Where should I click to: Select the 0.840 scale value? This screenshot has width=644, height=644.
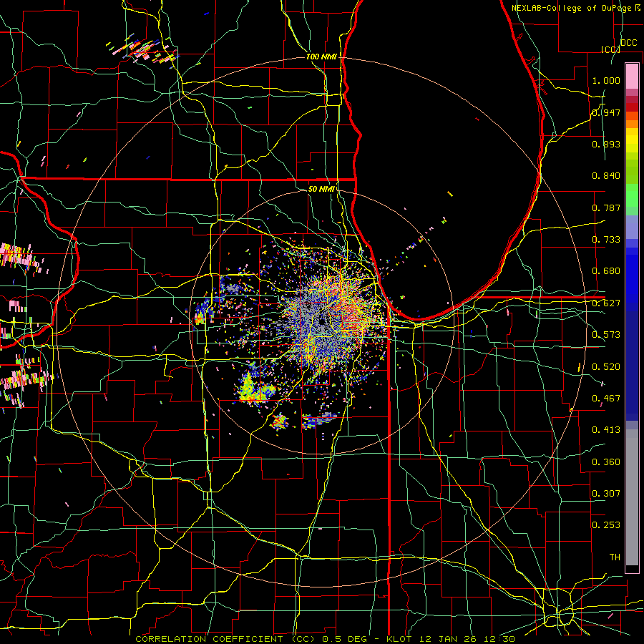pos(606,176)
